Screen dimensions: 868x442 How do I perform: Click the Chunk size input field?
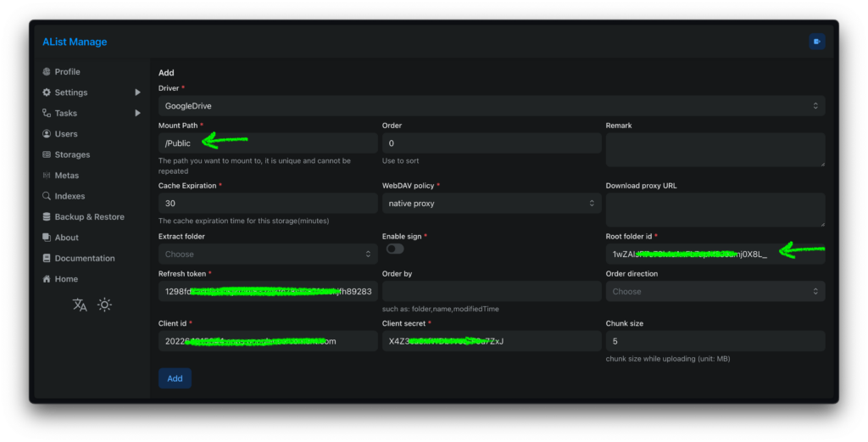click(715, 341)
